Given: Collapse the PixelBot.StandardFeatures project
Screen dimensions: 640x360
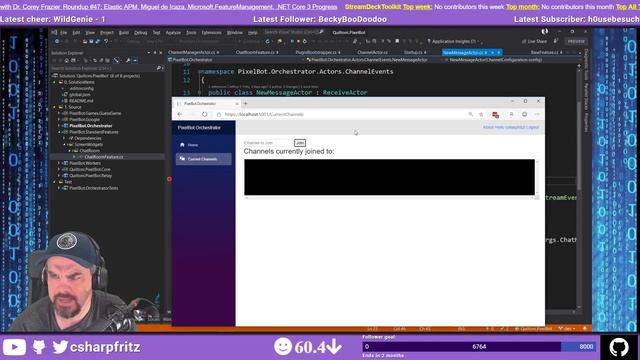Looking at the screenshot, I should 59,132.
